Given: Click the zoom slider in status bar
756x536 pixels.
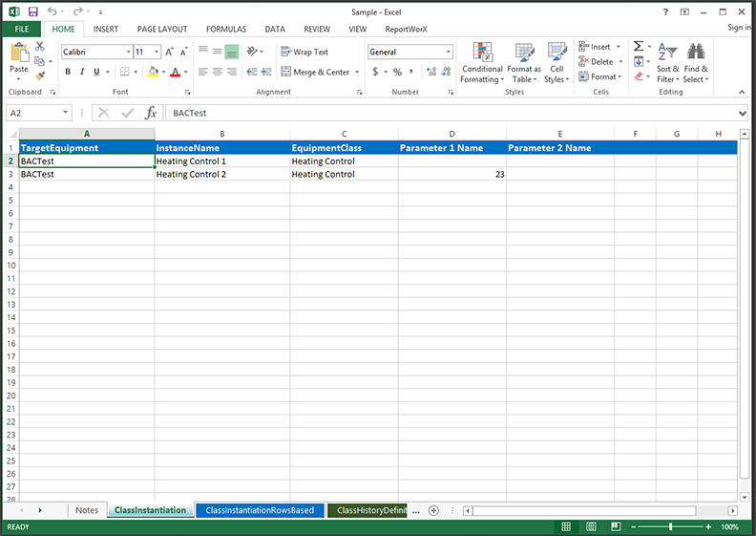Looking at the screenshot, I should point(671,526).
